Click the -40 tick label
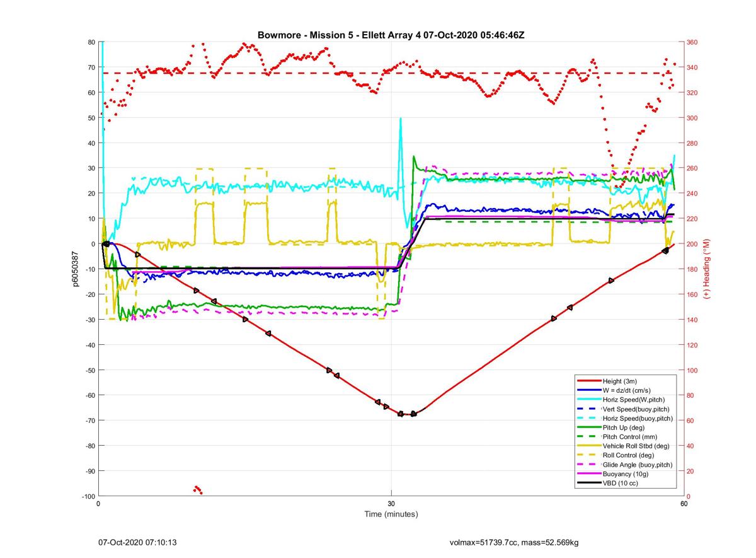Screen dimensions: 756x558 coord(89,345)
